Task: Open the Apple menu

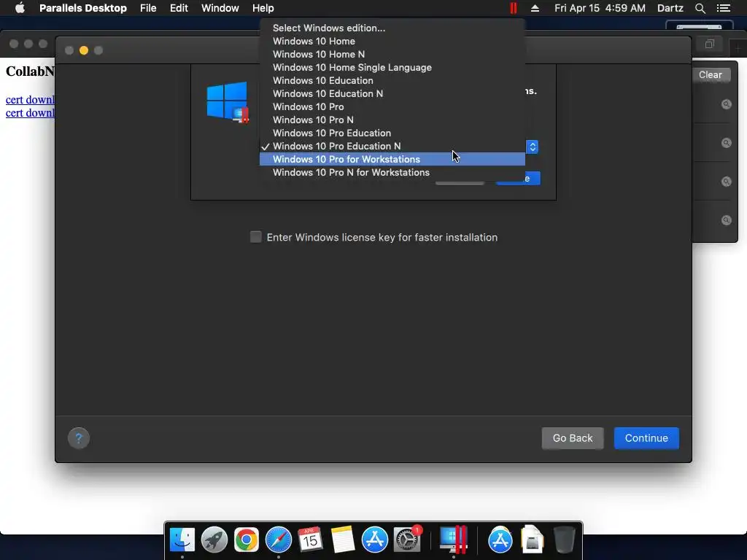Action: coord(20,8)
